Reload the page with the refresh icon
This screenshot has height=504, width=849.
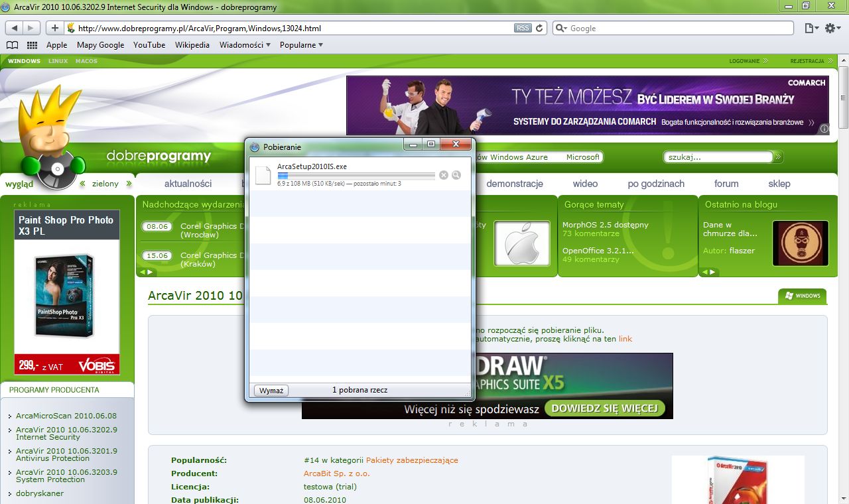(x=540, y=28)
